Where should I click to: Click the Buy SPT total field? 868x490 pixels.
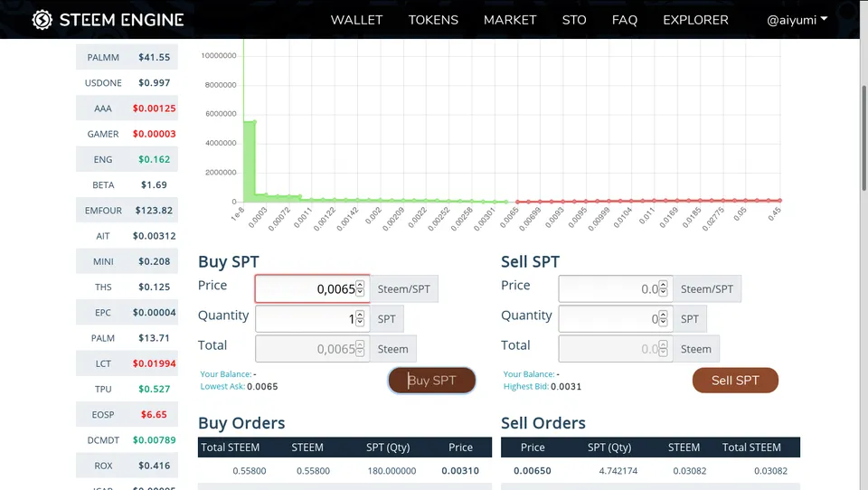pyautogui.click(x=312, y=349)
